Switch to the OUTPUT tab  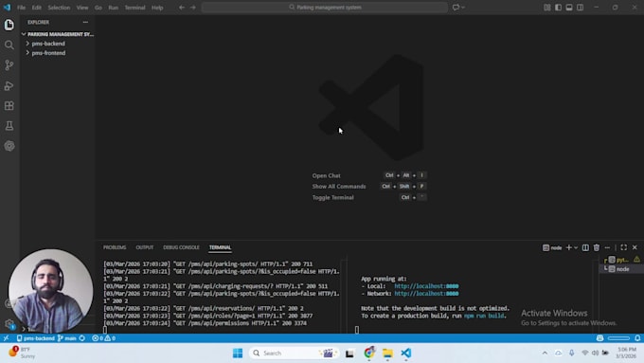pyautogui.click(x=145, y=247)
